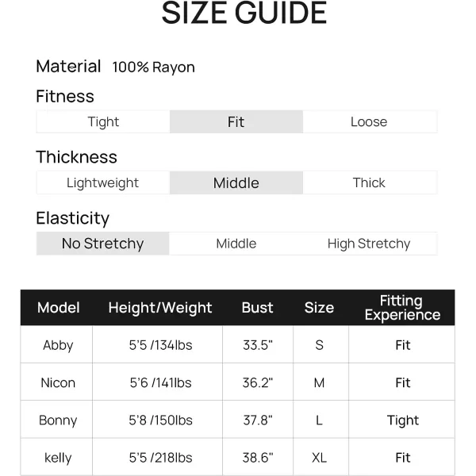The width and height of the screenshot is (476, 476).
Task: Click the Bust column header
Action: [x=257, y=308]
